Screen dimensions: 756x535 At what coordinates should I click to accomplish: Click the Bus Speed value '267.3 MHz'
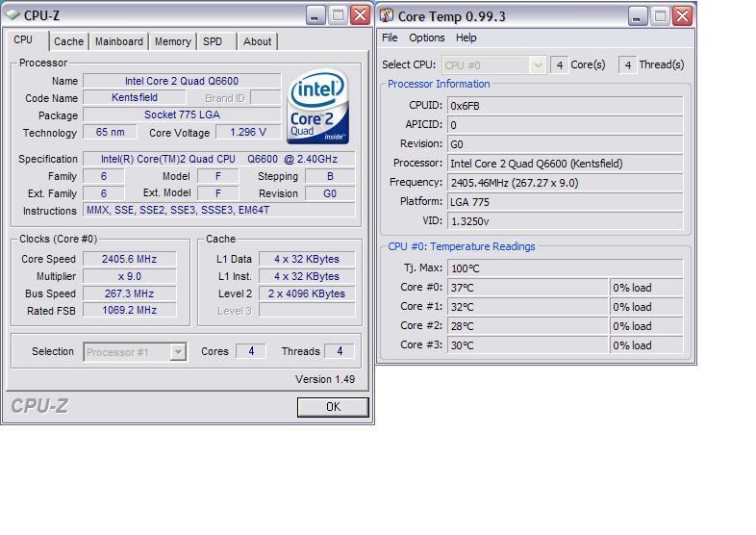[x=129, y=293]
